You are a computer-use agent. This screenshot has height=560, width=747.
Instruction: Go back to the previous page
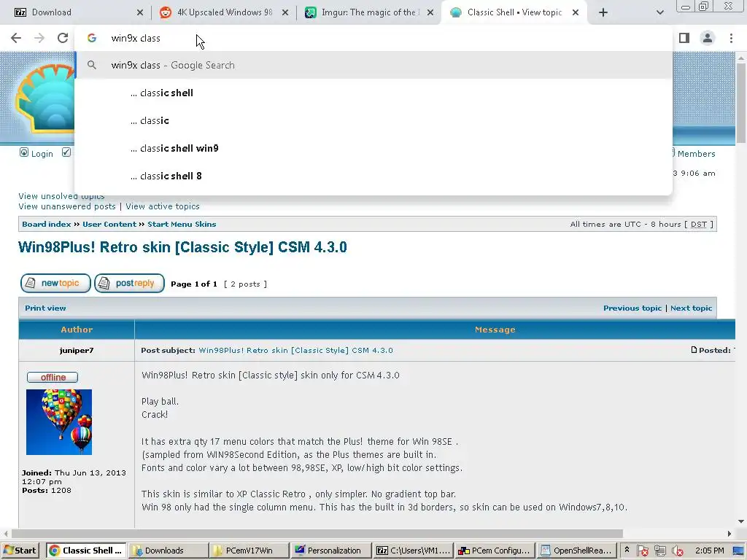coord(16,38)
